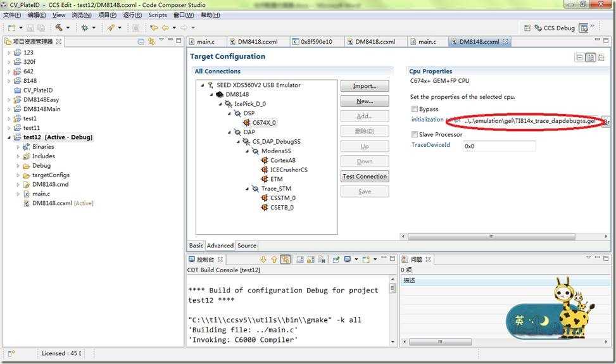Open the 0x8f590e10 editor tab
This screenshot has width=616, height=364.
click(317, 41)
